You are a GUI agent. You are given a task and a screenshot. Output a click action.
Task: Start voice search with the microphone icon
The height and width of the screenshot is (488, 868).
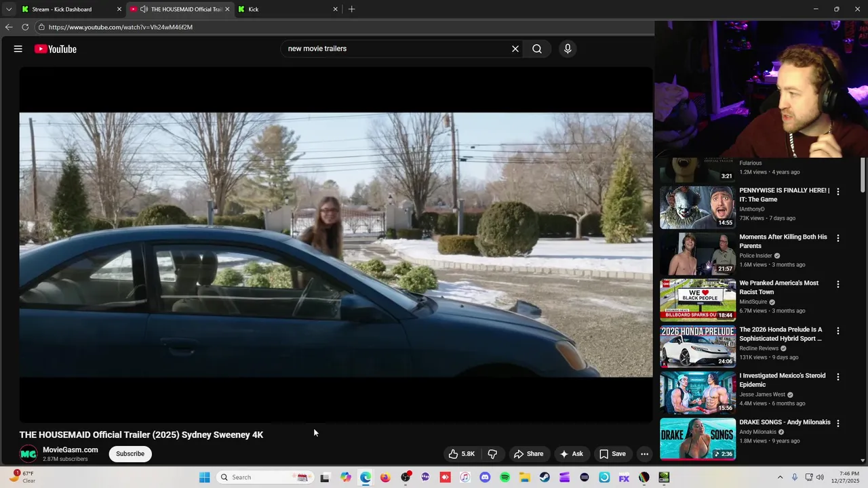pos(568,49)
